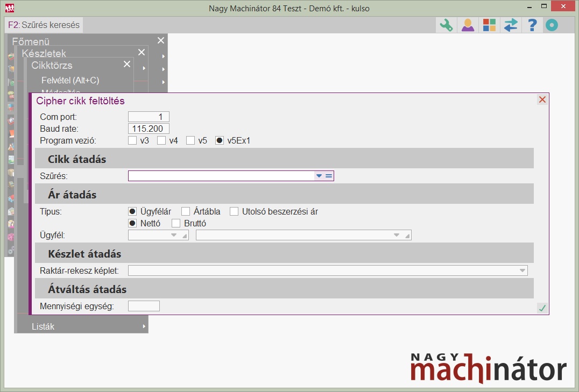Click the Főmenü panel title
Screen dimensions: 579x392
tap(31, 41)
